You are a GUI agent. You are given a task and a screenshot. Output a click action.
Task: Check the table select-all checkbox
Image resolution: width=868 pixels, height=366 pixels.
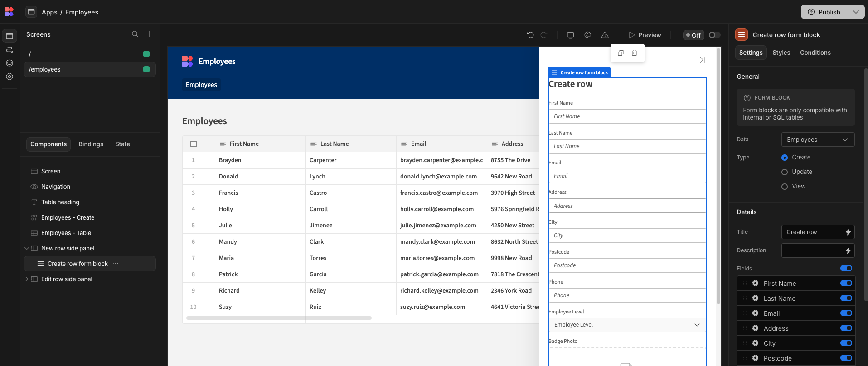[194, 144]
